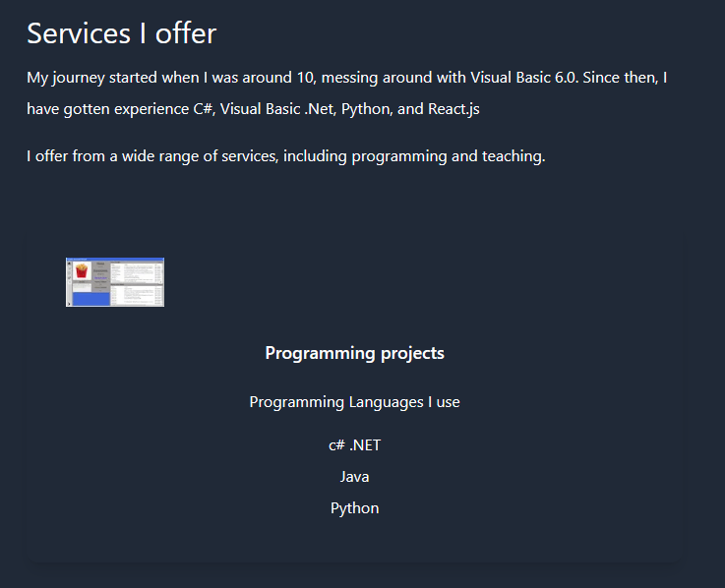This screenshot has width=725, height=588.
Task: Click the "Services I offer" heading
Action: (x=121, y=33)
